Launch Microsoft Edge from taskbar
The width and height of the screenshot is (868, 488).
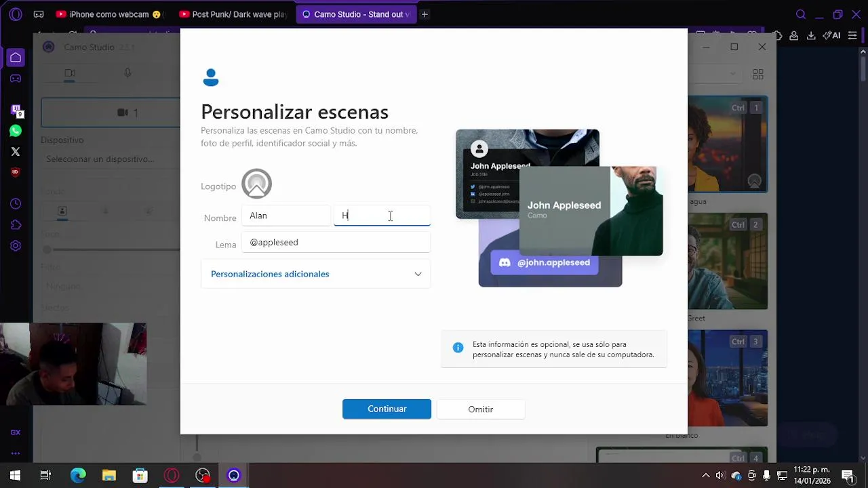(x=78, y=476)
